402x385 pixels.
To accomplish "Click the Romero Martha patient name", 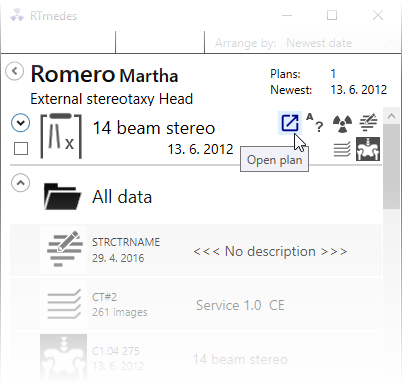I will [x=104, y=74].
